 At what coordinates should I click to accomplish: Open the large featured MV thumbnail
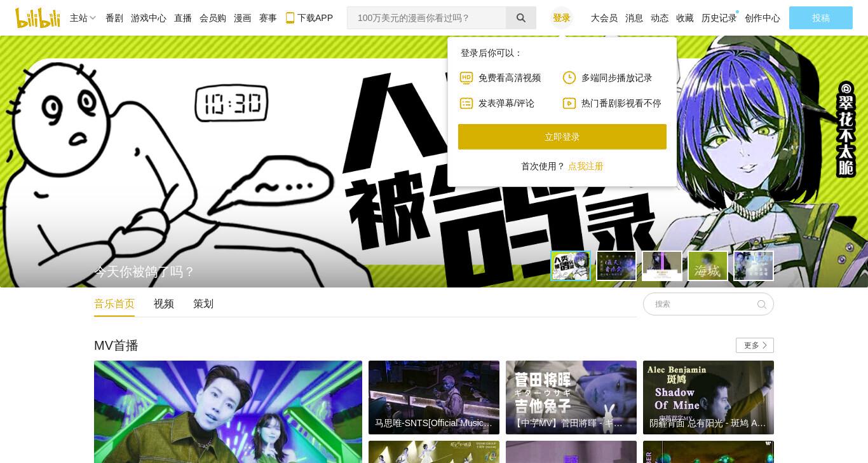click(228, 411)
